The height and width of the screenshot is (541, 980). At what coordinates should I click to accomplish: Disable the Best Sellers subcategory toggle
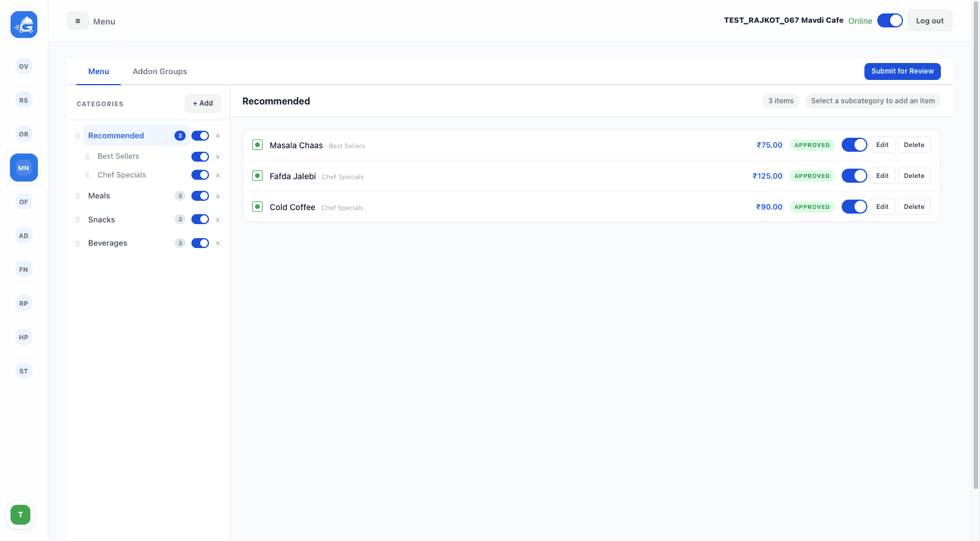tap(200, 156)
